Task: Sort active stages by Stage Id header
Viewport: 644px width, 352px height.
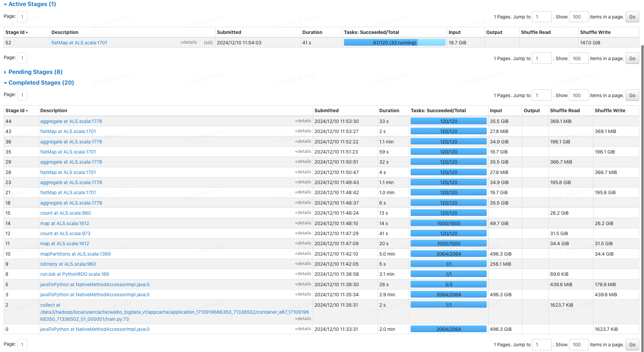Action: (x=16, y=32)
